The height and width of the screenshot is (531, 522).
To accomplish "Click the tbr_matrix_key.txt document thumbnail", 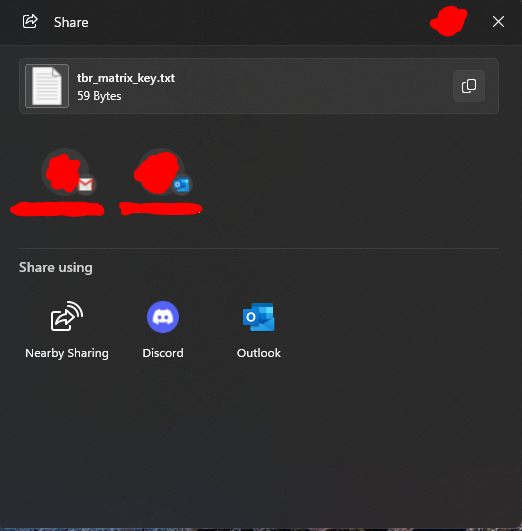I will (x=47, y=86).
